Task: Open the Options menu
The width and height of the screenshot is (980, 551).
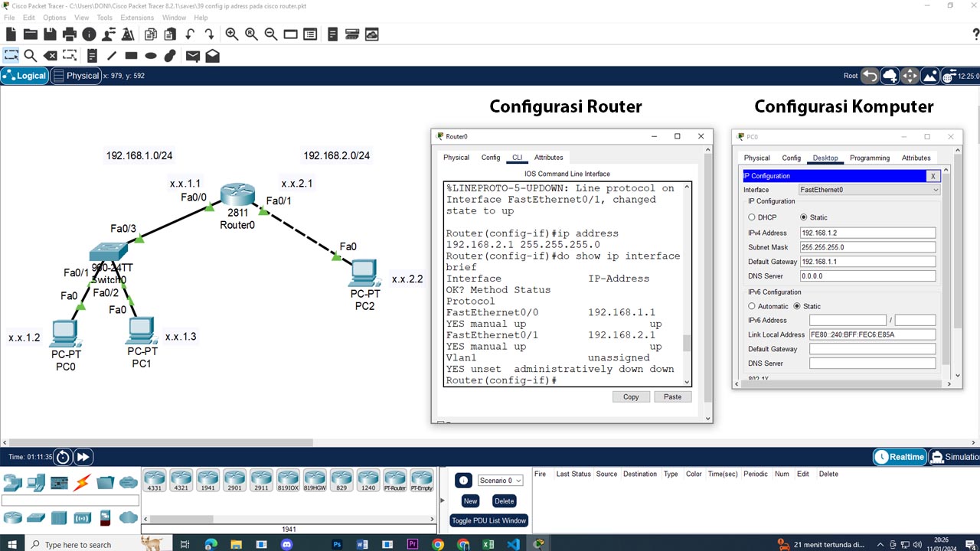Action: (x=54, y=18)
